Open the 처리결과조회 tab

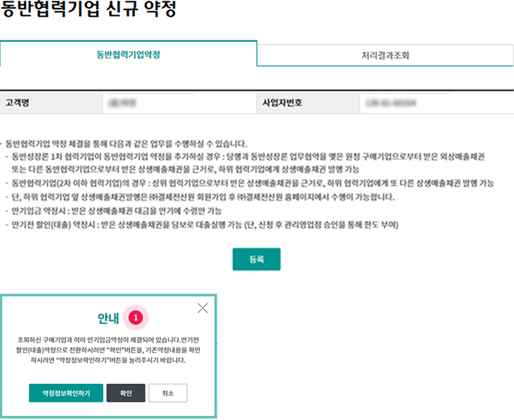[x=385, y=55]
